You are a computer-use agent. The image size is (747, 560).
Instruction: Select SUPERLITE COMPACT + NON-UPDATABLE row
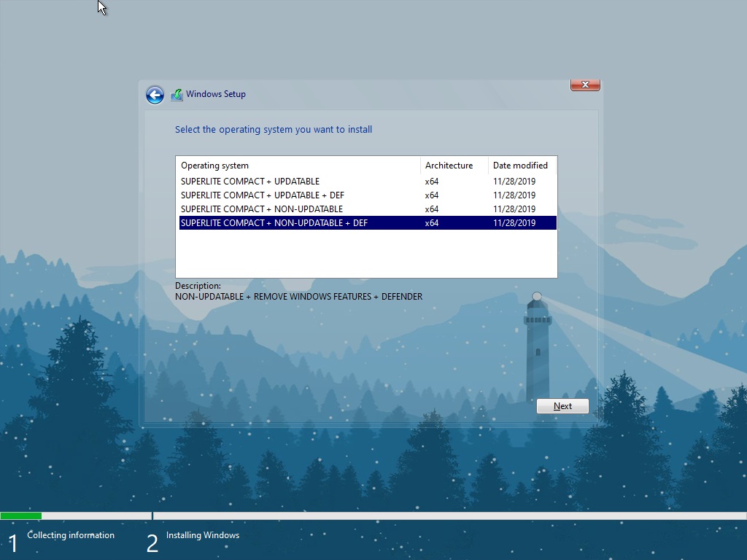368,209
